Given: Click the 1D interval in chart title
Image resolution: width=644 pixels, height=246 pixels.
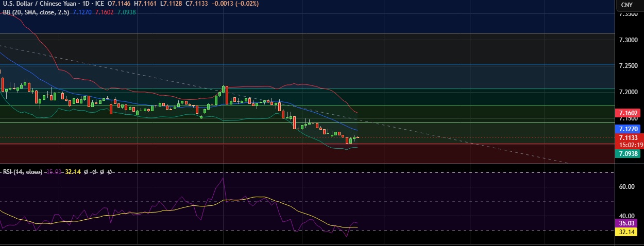Looking at the screenshot, I should [86, 4].
